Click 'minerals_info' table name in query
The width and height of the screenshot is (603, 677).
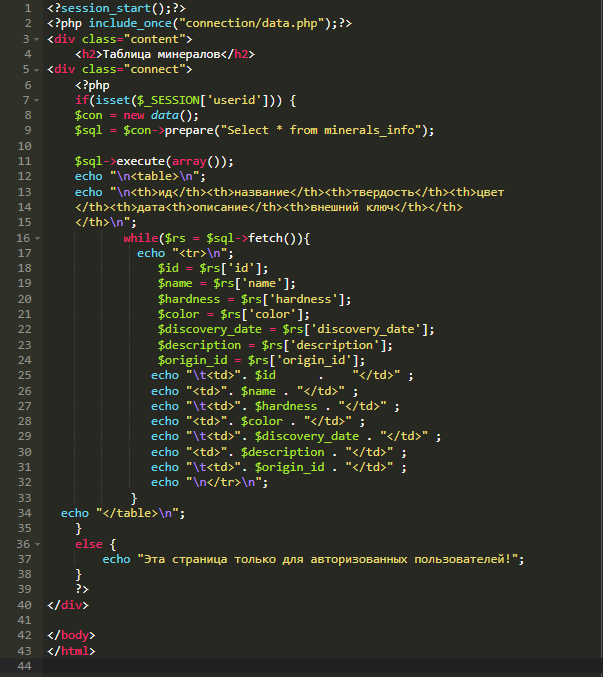[x=369, y=130]
